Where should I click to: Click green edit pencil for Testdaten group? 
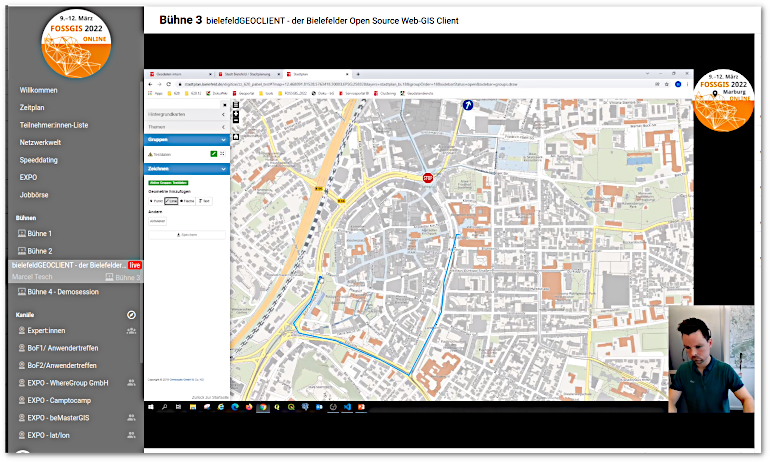pyautogui.click(x=214, y=154)
